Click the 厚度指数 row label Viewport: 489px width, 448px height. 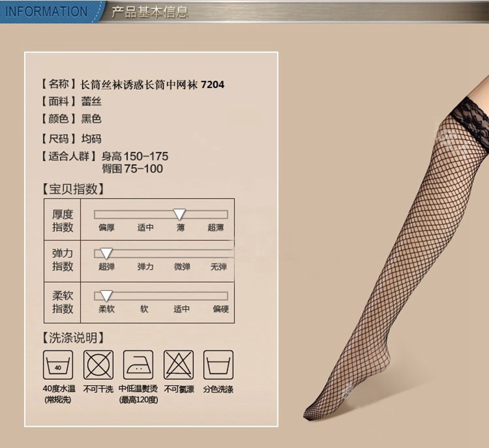[x=63, y=220]
